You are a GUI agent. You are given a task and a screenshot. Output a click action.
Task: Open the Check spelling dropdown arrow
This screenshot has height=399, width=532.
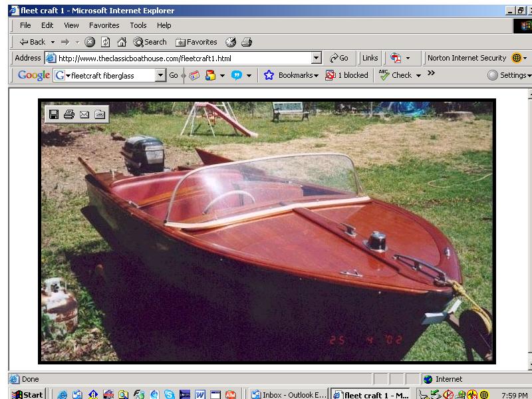tap(419, 76)
